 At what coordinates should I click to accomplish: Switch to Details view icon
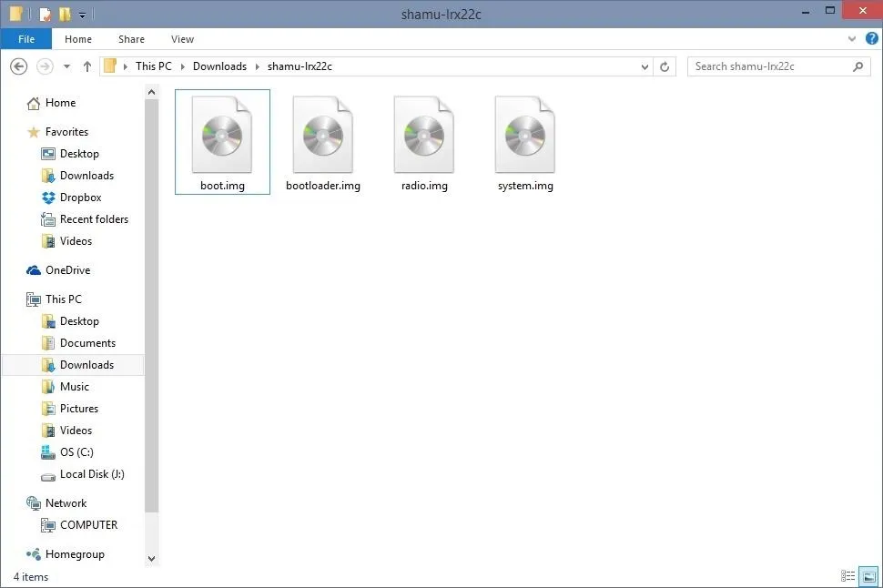tap(848, 575)
